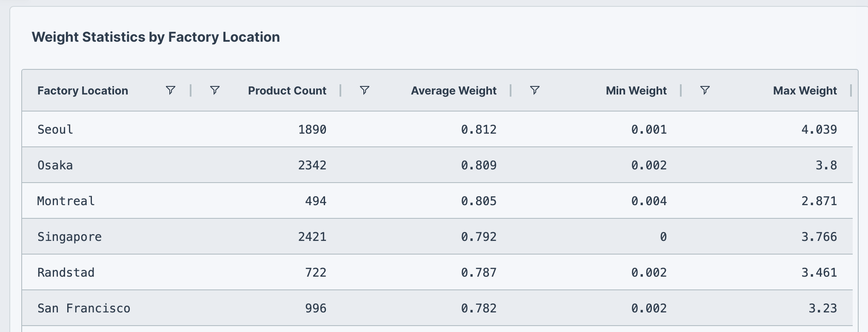Click the Montreal product count cell

tap(315, 200)
